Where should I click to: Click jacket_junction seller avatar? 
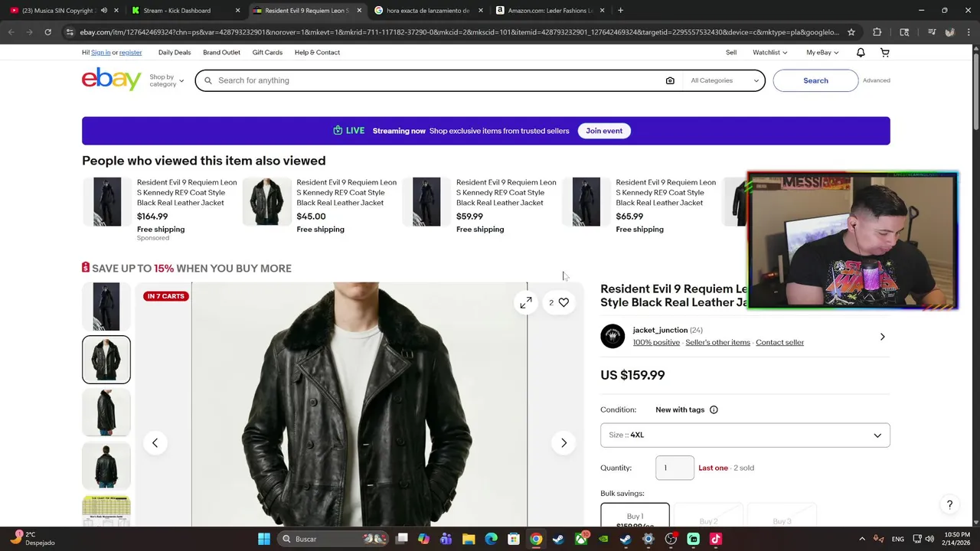tap(612, 337)
